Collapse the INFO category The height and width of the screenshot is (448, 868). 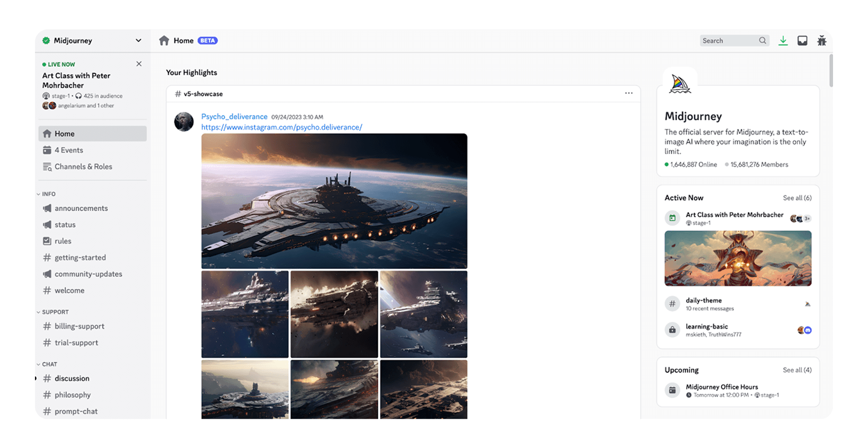[x=46, y=194]
